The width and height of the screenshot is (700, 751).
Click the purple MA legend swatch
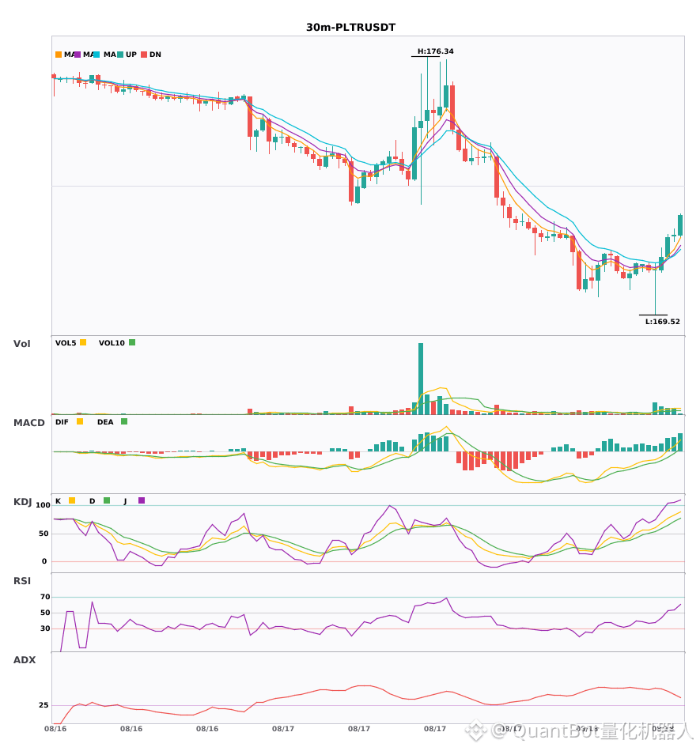[x=78, y=55]
